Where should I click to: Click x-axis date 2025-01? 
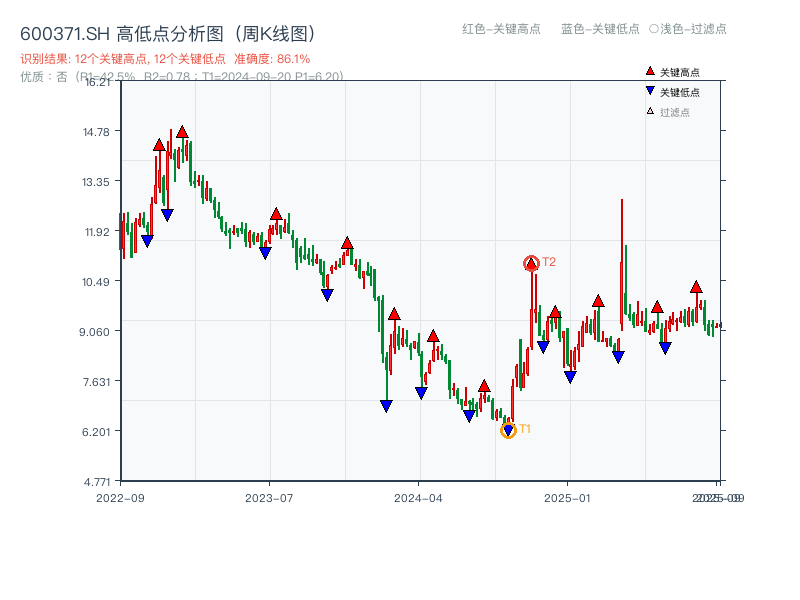click(567, 498)
